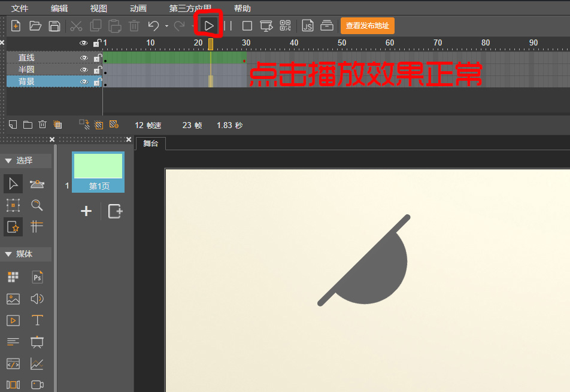Image resolution: width=570 pixels, height=392 pixels.
Task: Open the 文件 menu
Action: 20,8
